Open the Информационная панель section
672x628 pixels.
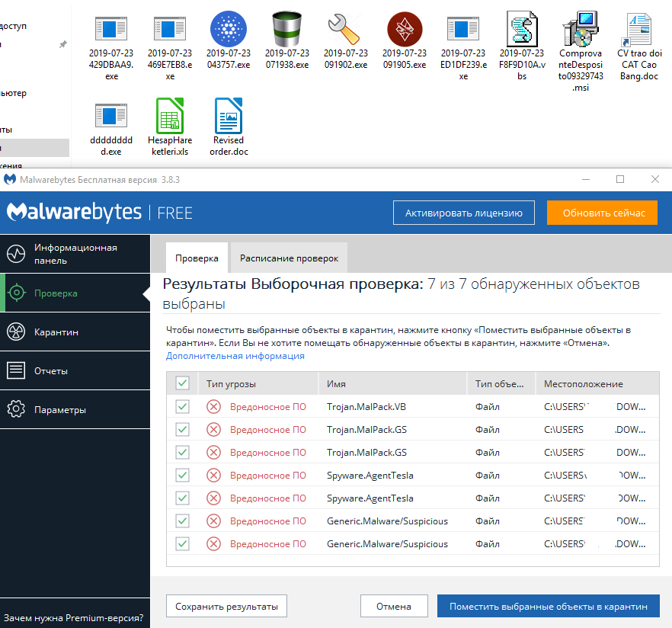coord(75,254)
